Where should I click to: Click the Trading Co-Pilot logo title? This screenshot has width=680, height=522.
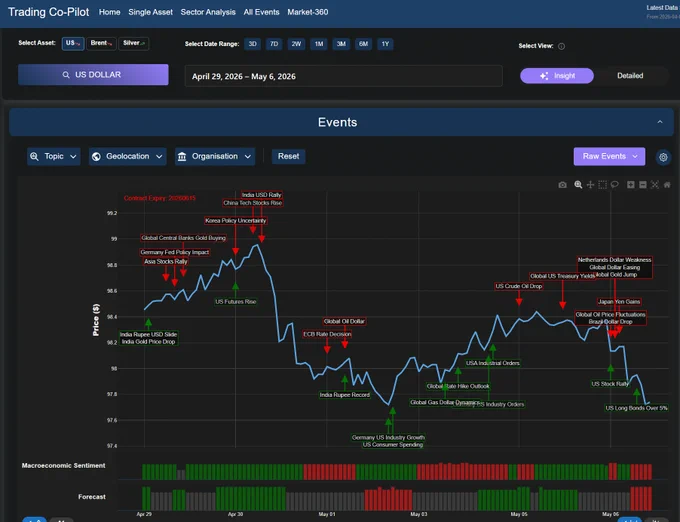49,12
